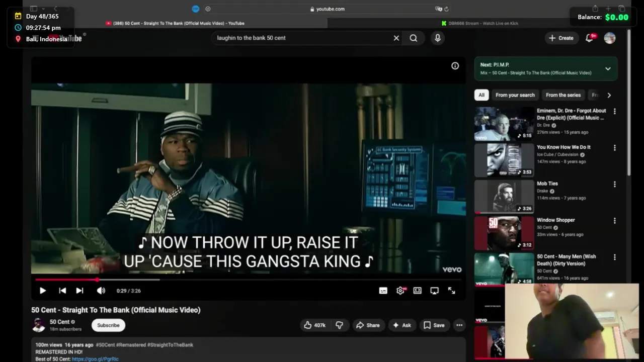The height and width of the screenshot is (362, 644).
Task: Open the Many Men (Wish Death) video title
Action: 567,260
